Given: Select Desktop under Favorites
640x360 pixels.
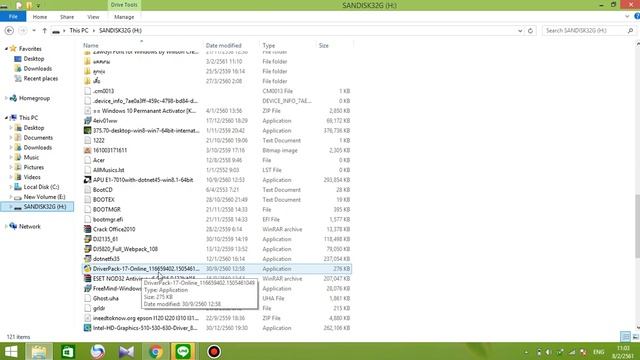Looking at the screenshot, I should pos(33,59).
